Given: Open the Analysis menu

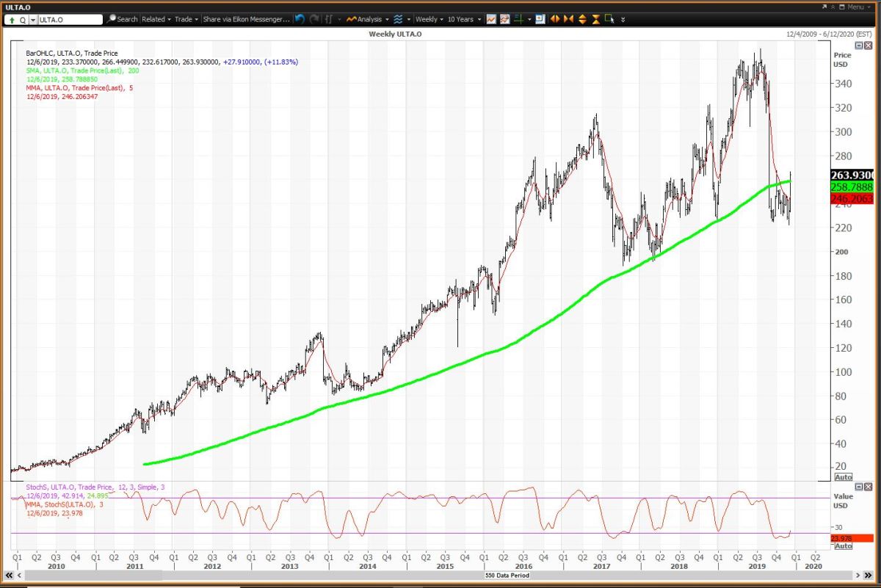Looking at the screenshot, I should coord(369,19).
